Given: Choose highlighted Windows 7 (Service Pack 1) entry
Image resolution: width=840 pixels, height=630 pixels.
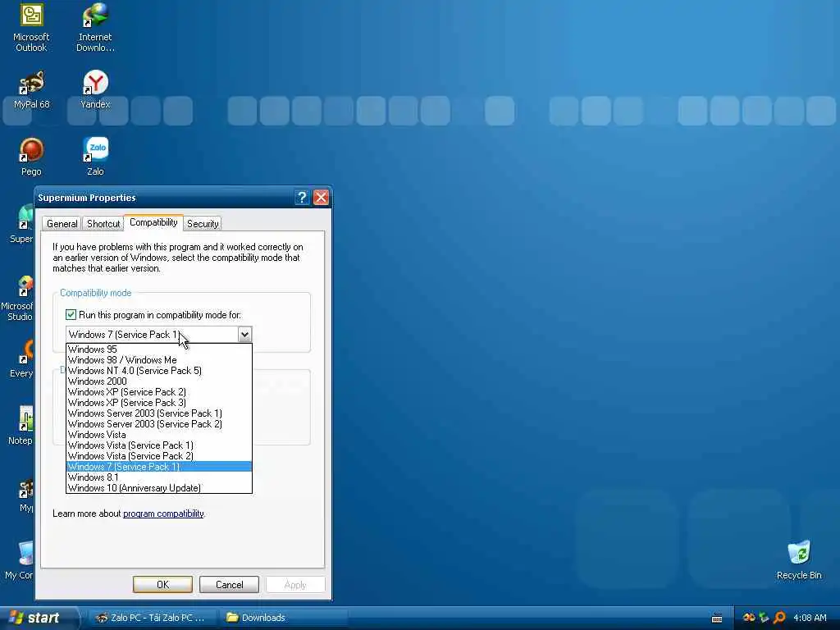Looking at the screenshot, I should pos(158,467).
